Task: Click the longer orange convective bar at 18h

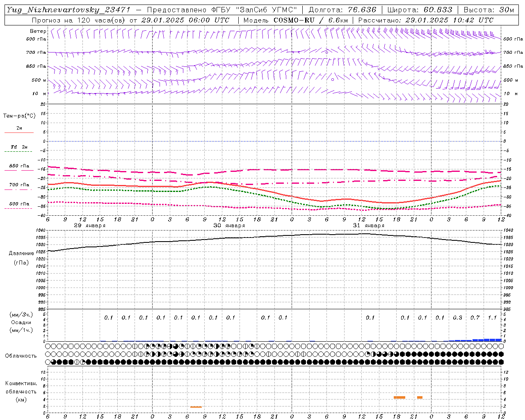Action: (399, 397)
